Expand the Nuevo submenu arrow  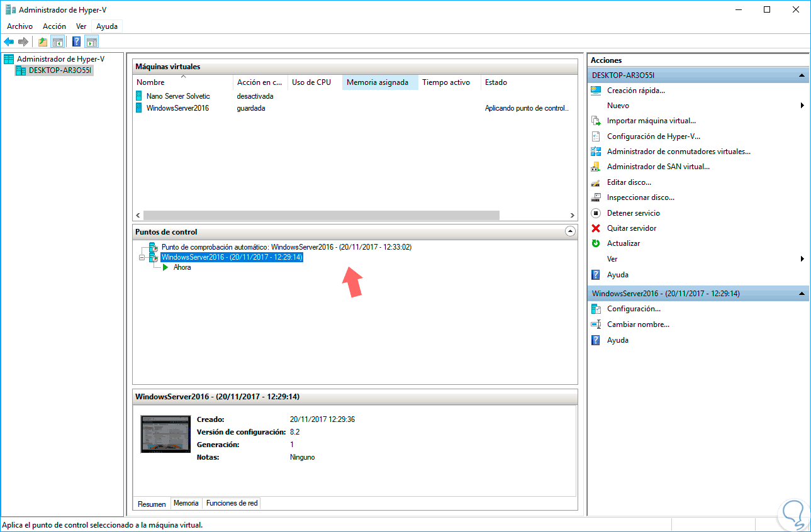coord(802,106)
